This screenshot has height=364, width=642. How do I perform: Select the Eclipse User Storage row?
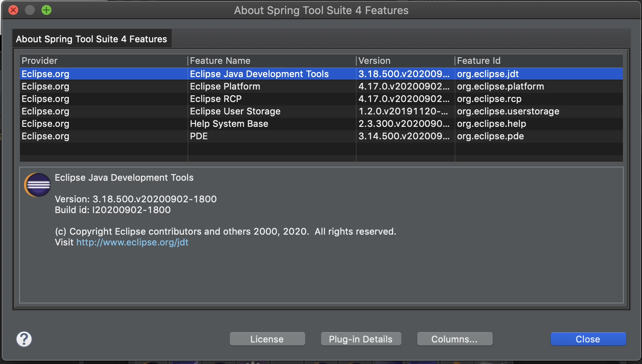[x=321, y=111]
